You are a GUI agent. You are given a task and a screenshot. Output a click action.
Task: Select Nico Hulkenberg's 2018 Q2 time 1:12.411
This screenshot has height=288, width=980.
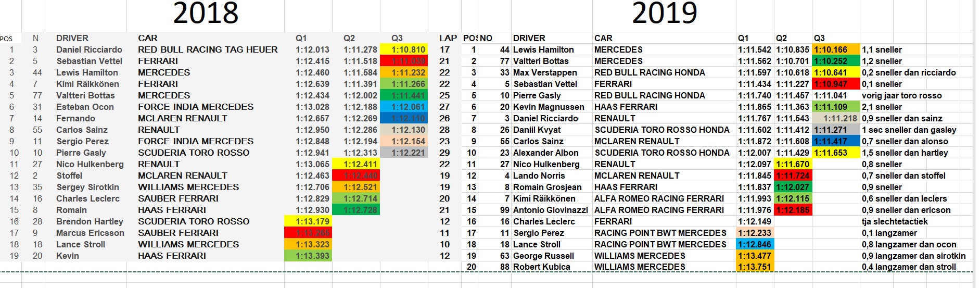[356, 164]
